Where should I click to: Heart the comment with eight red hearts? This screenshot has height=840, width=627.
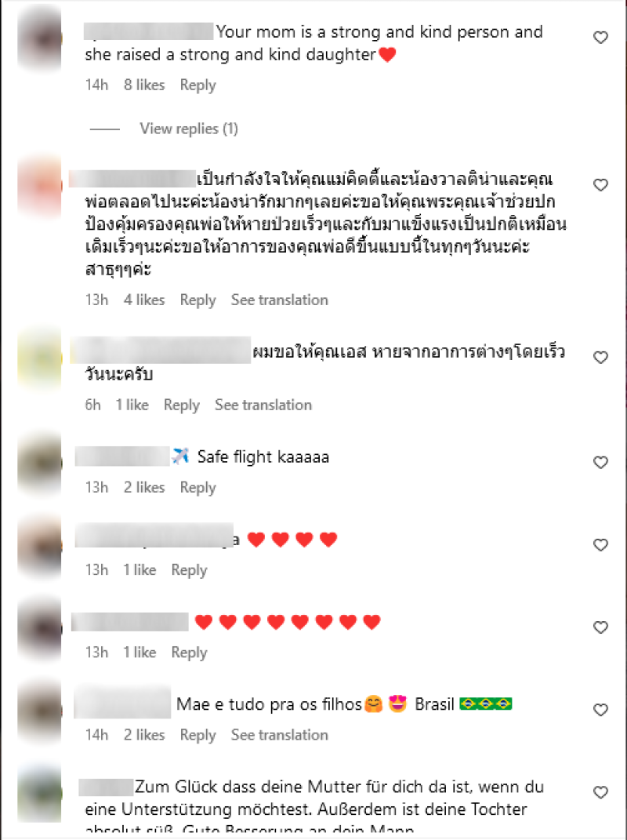600,627
